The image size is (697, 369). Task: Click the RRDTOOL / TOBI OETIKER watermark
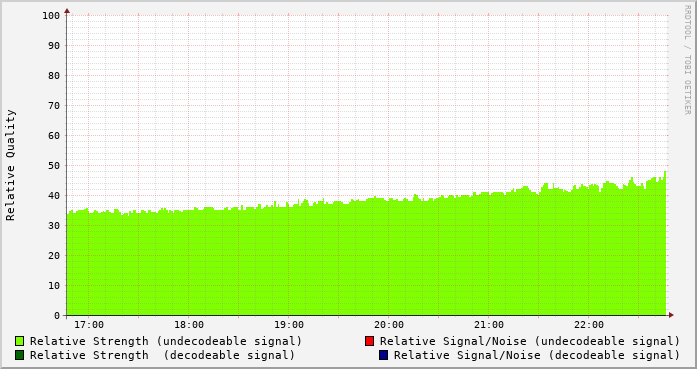tap(687, 60)
